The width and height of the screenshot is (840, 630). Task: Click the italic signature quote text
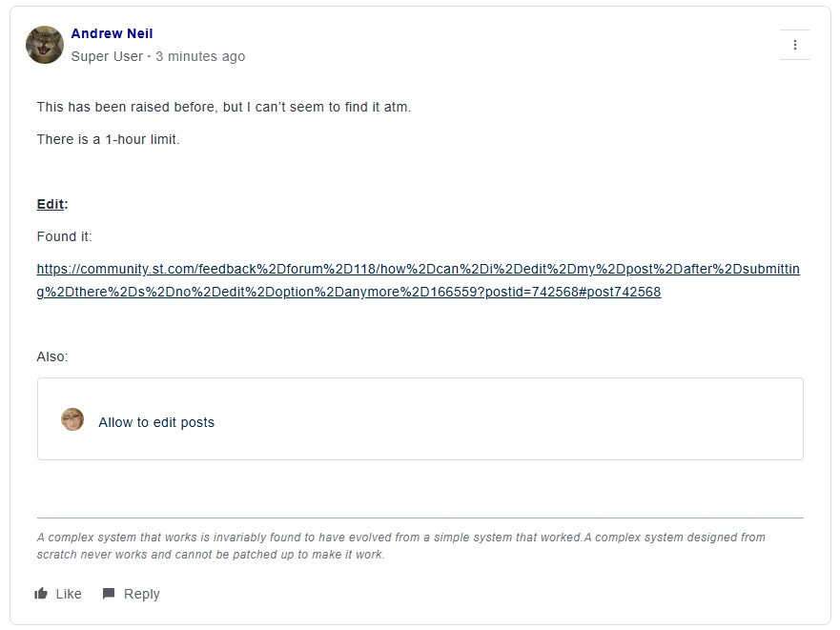point(400,546)
